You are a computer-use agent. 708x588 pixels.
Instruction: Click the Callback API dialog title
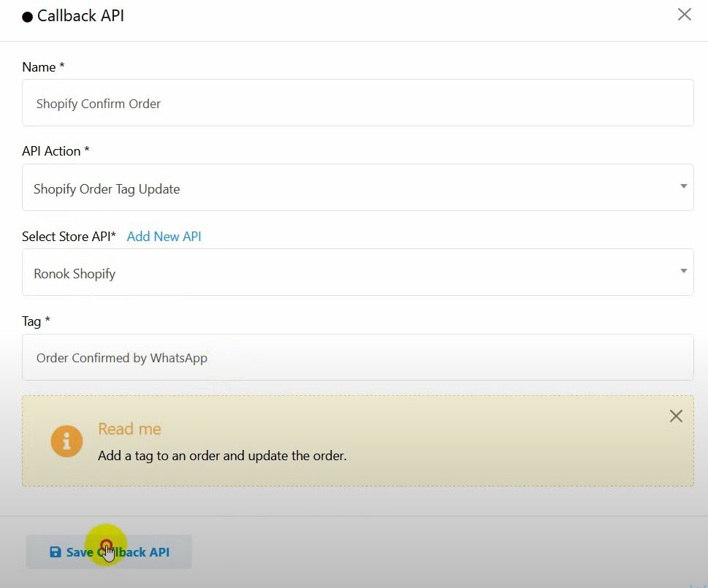click(80, 16)
